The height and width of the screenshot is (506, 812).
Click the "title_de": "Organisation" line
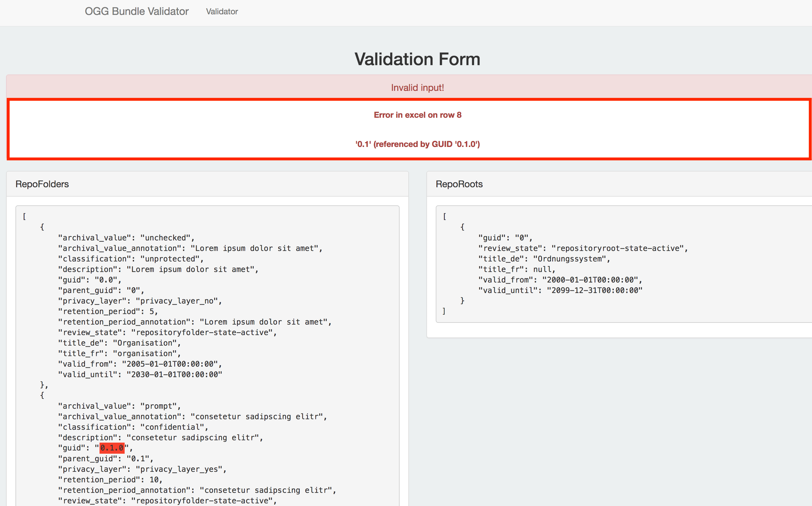coord(119,343)
